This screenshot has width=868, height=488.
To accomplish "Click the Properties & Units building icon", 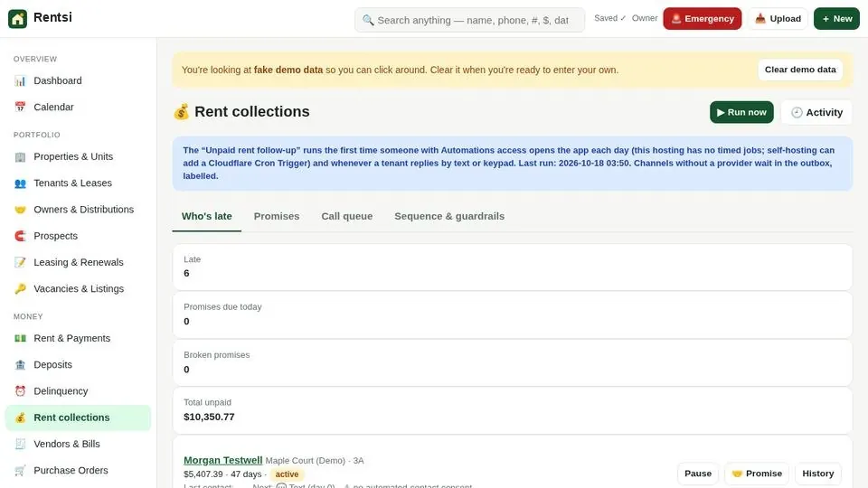I will [21, 156].
